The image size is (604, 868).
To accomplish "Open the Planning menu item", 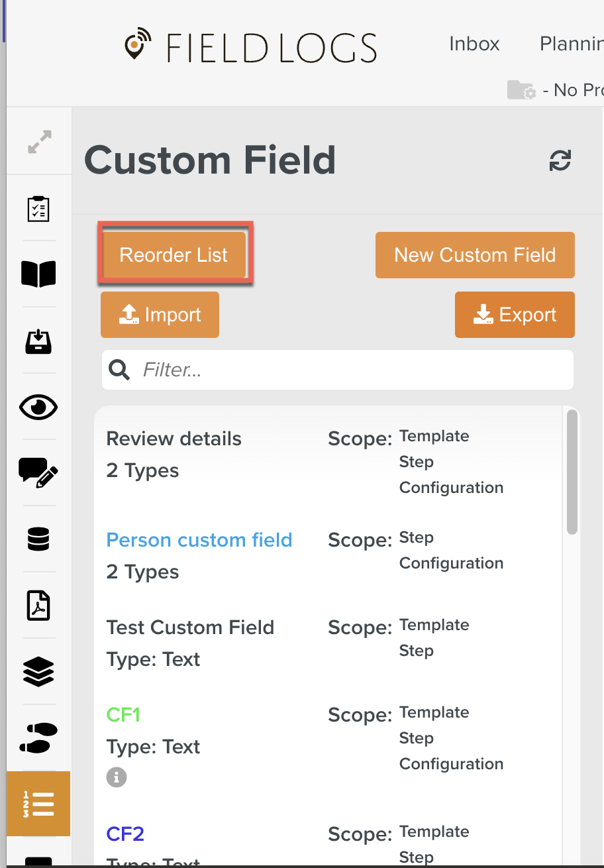I will [x=571, y=44].
